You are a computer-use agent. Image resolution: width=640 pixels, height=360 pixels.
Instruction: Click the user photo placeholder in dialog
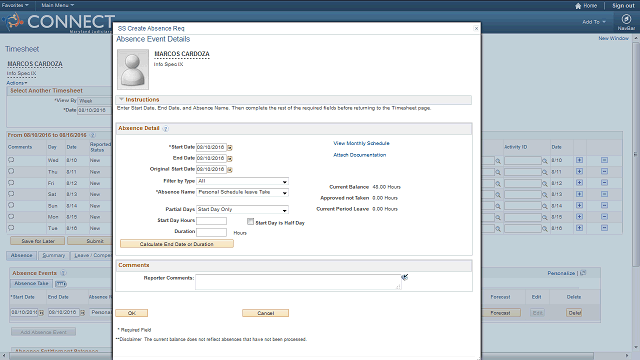pyautogui.click(x=133, y=69)
